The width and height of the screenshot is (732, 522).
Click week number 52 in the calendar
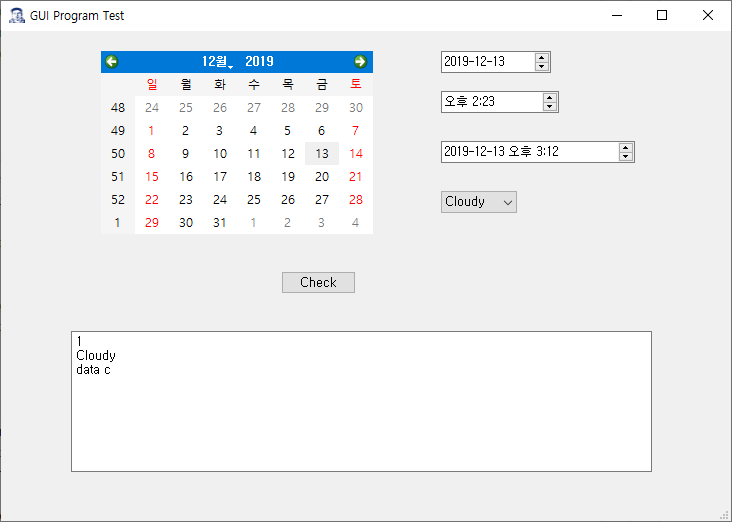[x=118, y=200]
